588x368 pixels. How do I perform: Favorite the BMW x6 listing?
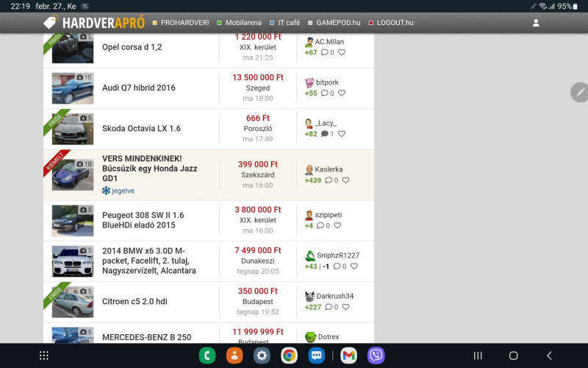(x=354, y=266)
